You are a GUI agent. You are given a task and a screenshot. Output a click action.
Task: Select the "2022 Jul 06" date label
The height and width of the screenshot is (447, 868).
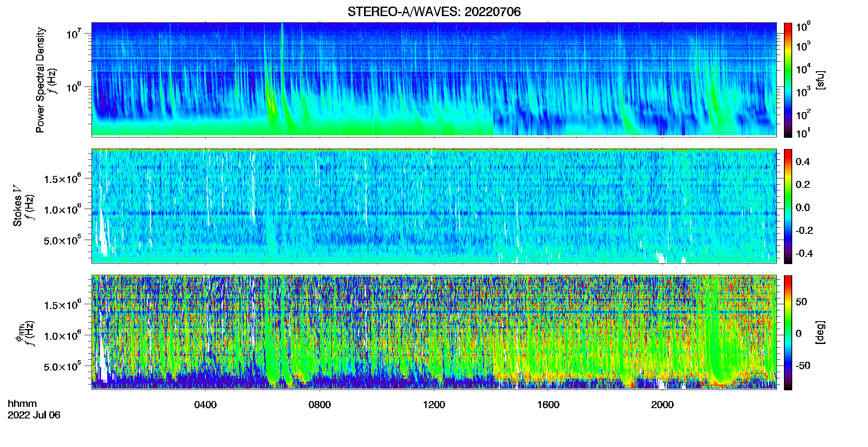pyautogui.click(x=34, y=415)
